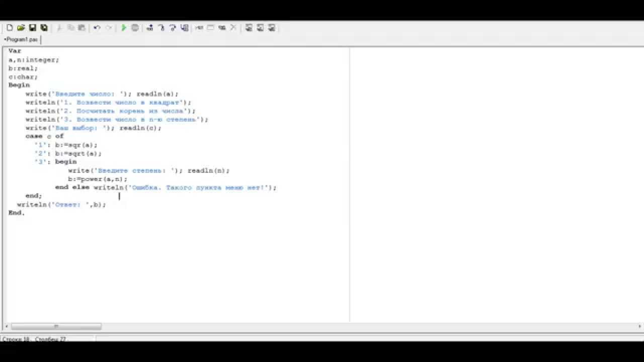
Task: Click the 'c:char;' declaration line
Action: [x=23, y=77]
